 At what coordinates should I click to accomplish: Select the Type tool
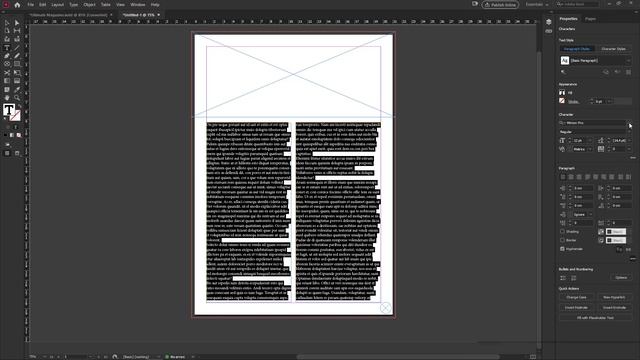[7, 48]
